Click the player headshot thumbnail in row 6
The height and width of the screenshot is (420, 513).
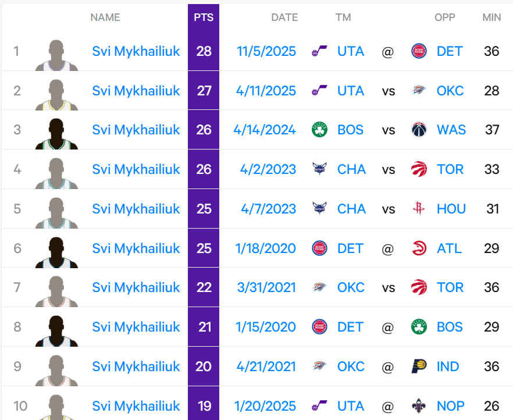tap(56, 252)
